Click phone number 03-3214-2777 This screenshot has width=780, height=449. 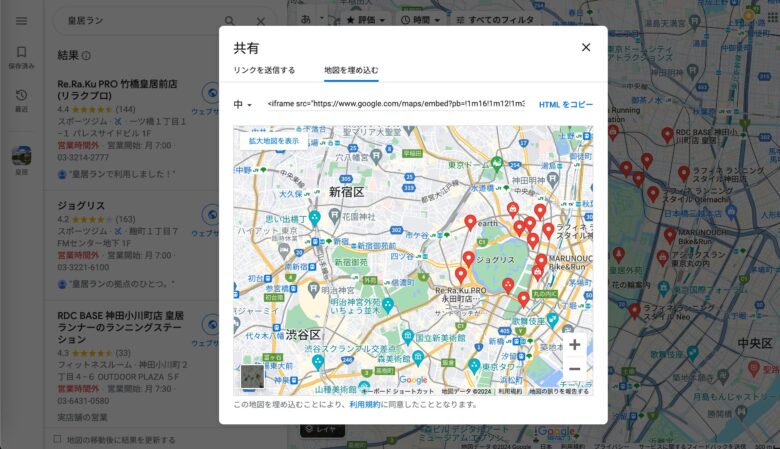click(x=83, y=157)
